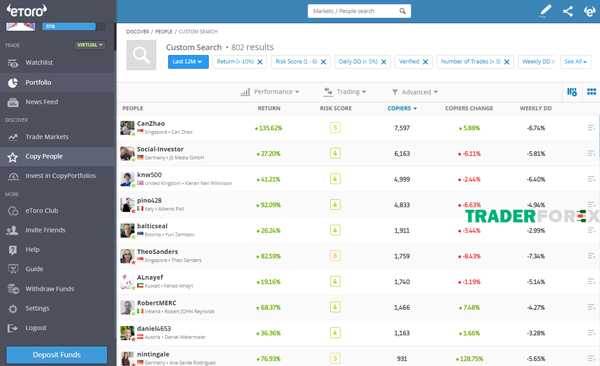
Task: Open Withdraw Funds
Action: coord(49,289)
